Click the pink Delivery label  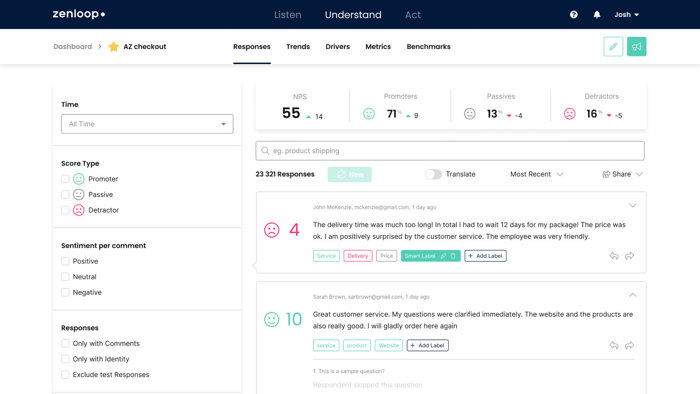point(358,256)
